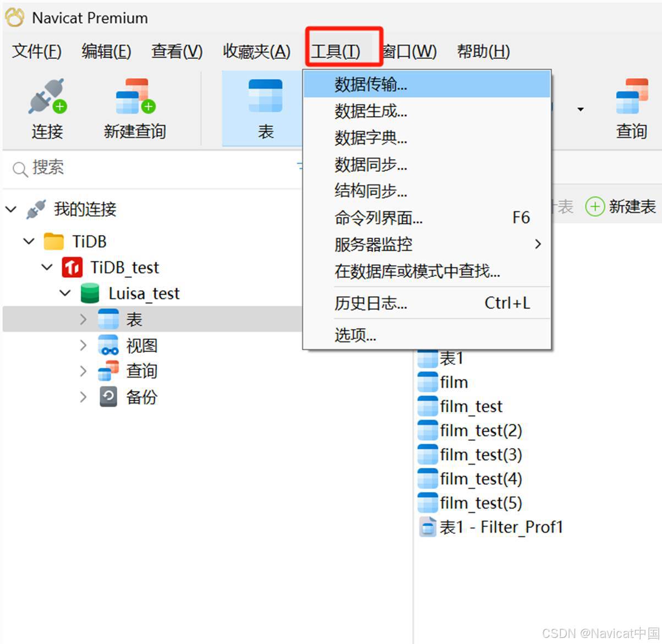Click the New Query toolbar icon

pos(135,97)
